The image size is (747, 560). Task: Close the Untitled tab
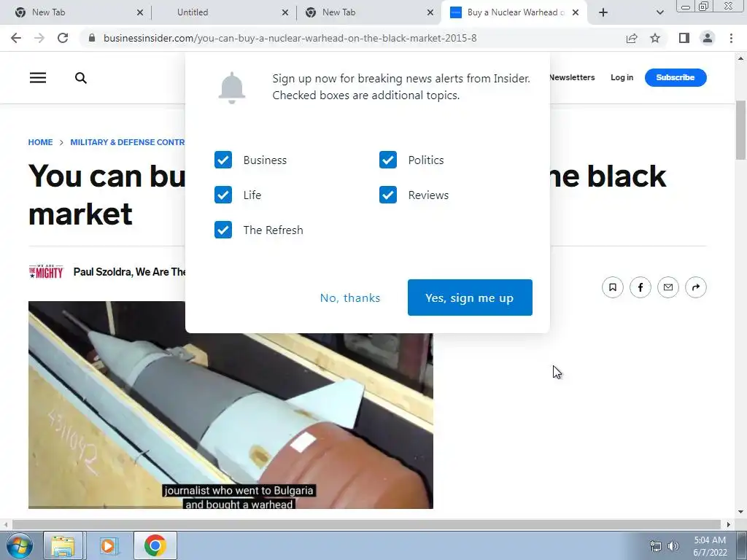tap(285, 12)
